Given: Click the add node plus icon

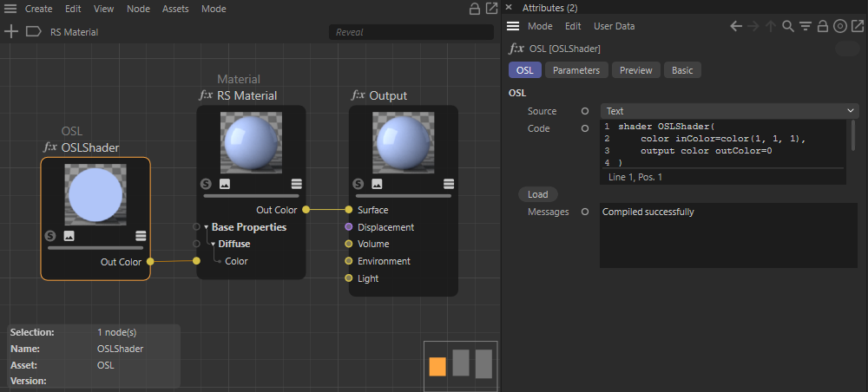Looking at the screenshot, I should coord(11,32).
